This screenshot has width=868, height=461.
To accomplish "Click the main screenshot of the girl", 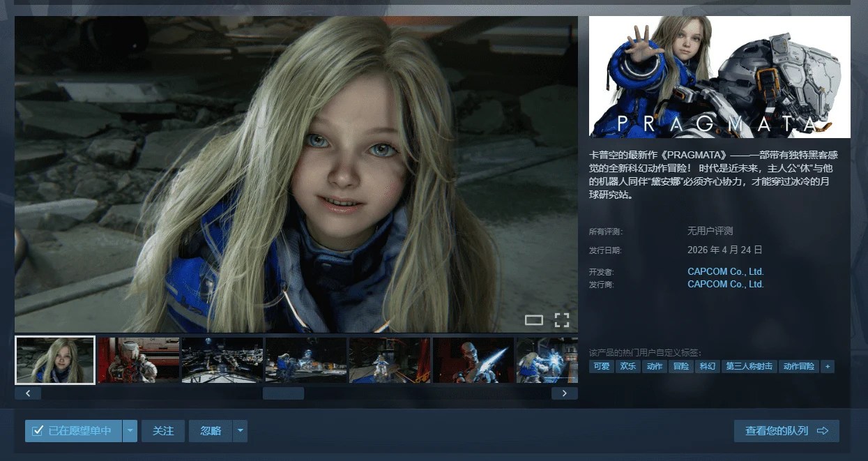I will coord(296,174).
